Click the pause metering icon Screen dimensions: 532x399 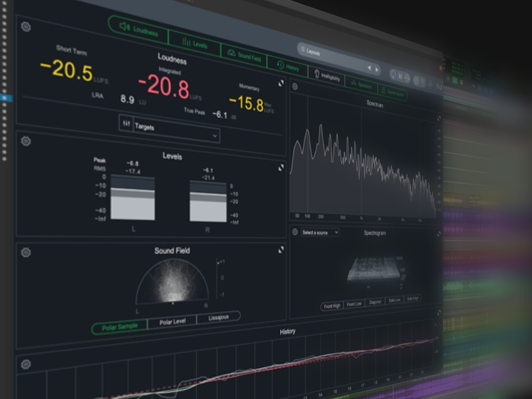click(400, 77)
